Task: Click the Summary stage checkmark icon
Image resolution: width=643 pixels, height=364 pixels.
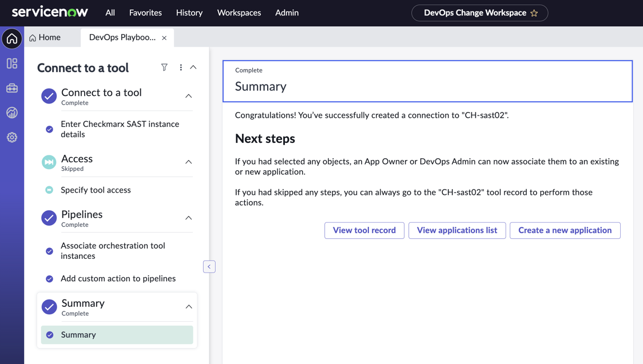Action: (x=49, y=307)
